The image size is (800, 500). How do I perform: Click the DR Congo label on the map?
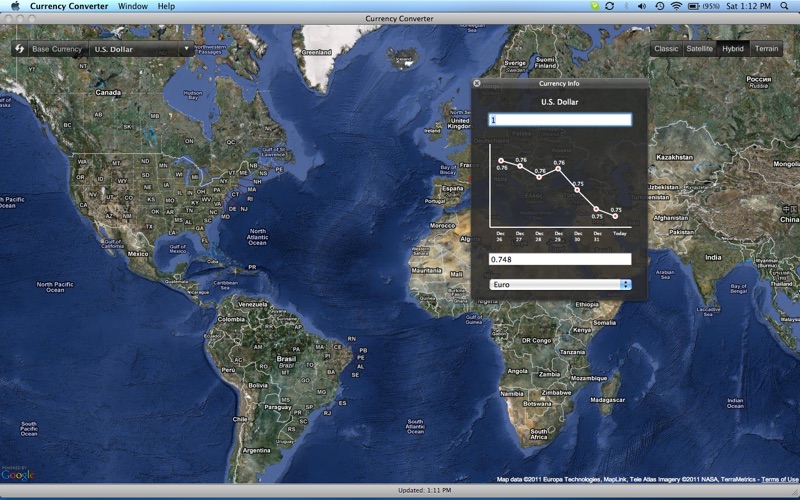pyautogui.click(x=537, y=340)
